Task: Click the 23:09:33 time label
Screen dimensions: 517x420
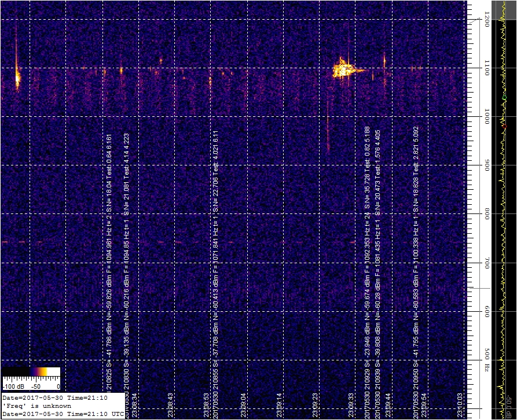Action: (x=351, y=405)
